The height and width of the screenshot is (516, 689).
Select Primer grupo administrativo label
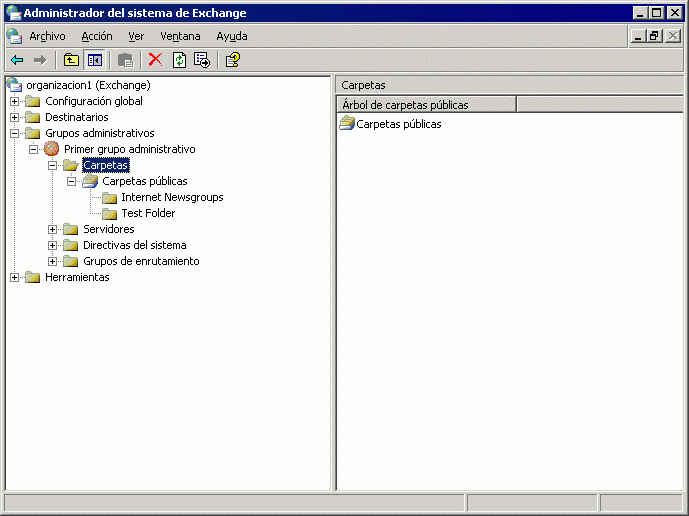coord(130,149)
